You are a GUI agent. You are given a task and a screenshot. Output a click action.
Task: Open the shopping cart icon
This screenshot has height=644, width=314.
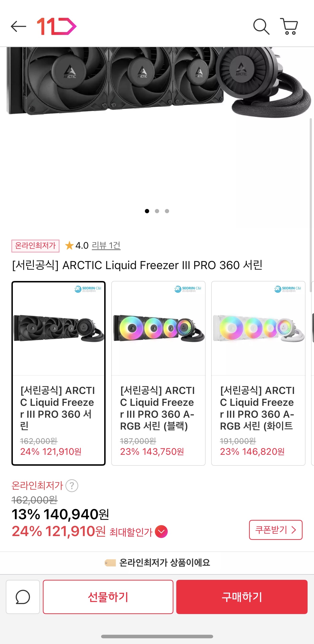pos(289,26)
